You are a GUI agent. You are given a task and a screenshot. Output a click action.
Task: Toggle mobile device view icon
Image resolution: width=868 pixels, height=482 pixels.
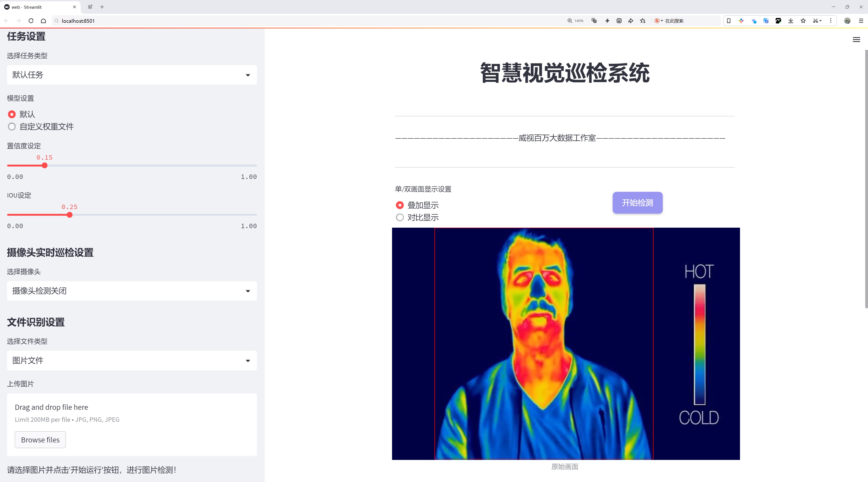(729, 20)
